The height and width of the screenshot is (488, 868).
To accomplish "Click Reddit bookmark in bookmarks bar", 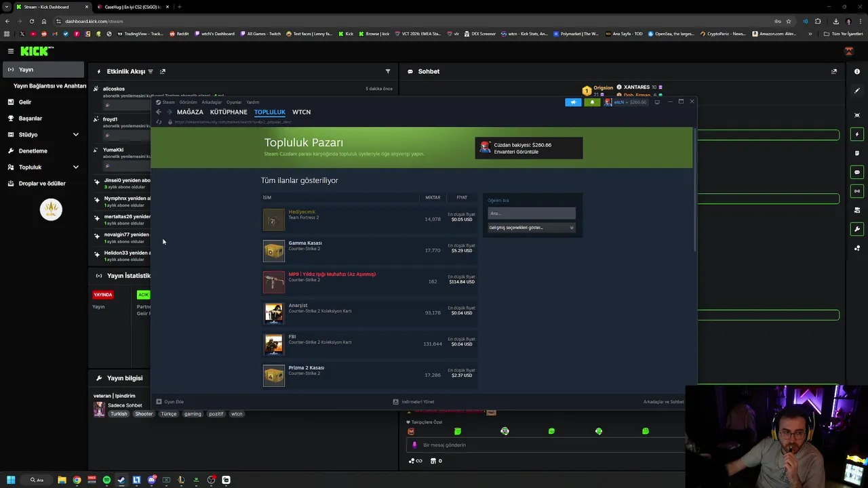I will pyautogui.click(x=179, y=33).
